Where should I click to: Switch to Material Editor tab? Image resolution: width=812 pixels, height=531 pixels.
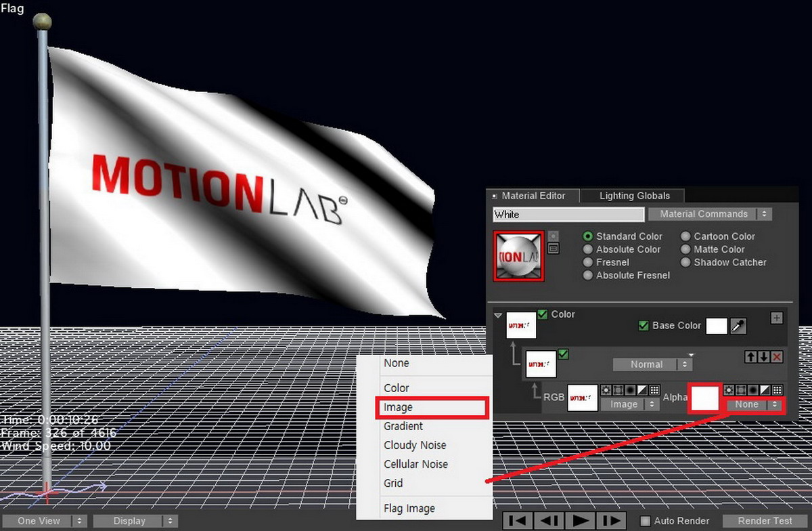[534, 196]
